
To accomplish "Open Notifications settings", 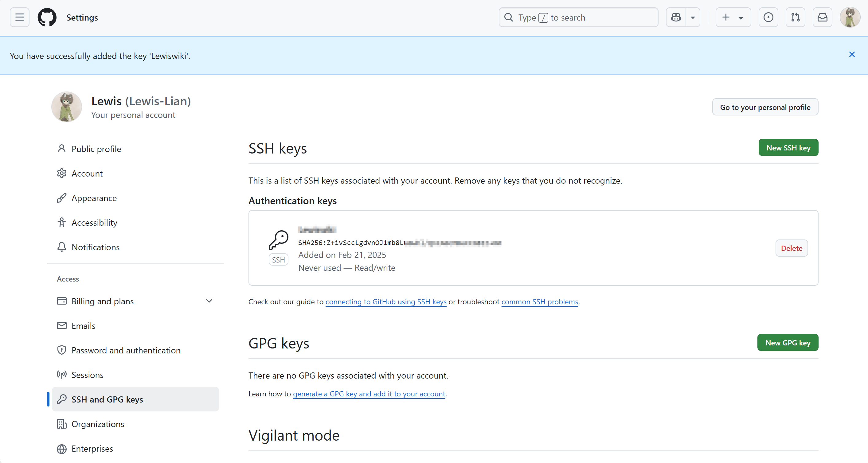I will 135,247.
